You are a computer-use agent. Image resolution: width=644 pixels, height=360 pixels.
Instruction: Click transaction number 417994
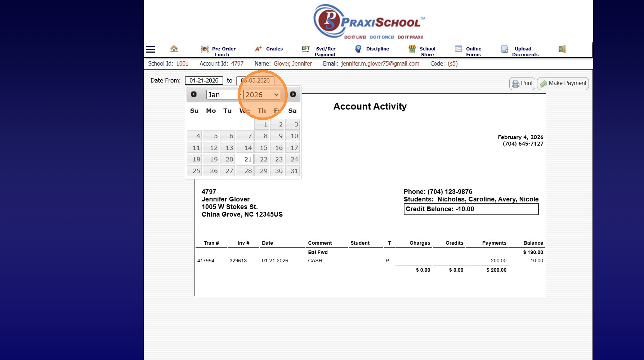[x=206, y=261]
